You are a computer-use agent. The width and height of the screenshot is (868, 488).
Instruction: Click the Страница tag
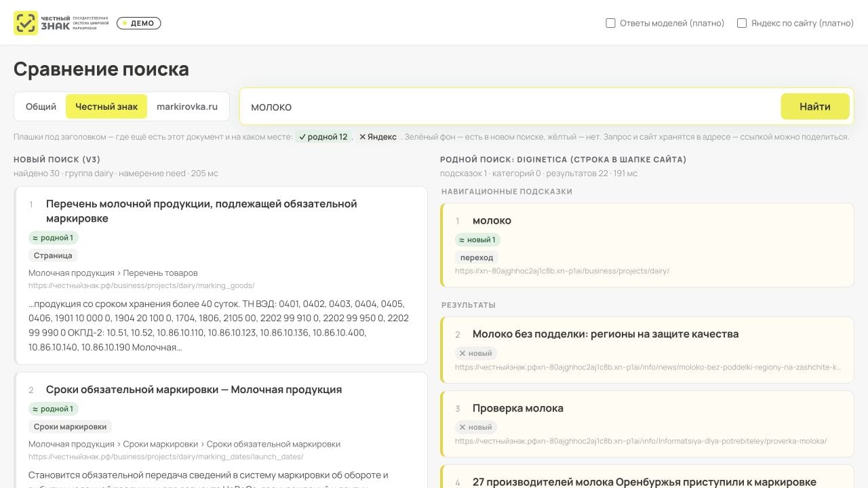53,256
